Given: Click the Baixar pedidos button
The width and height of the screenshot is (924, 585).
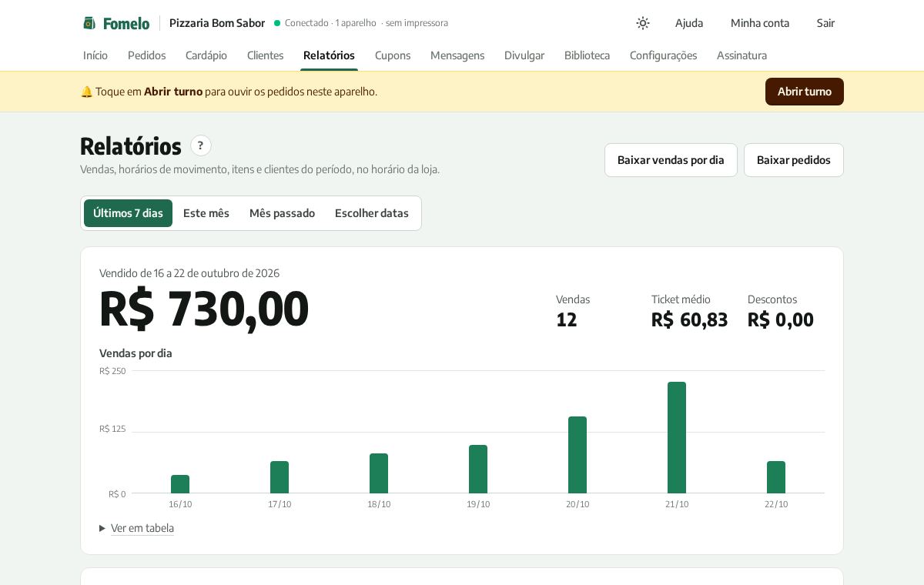Looking at the screenshot, I should click(x=794, y=160).
